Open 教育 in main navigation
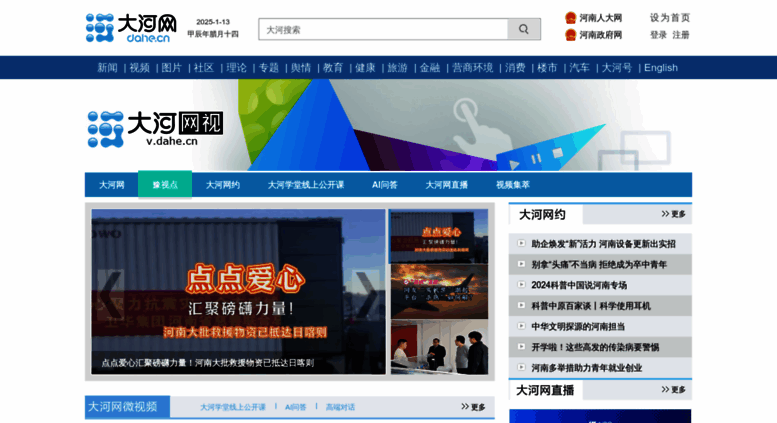The width and height of the screenshot is (777, 423). [x=333, y=67]
